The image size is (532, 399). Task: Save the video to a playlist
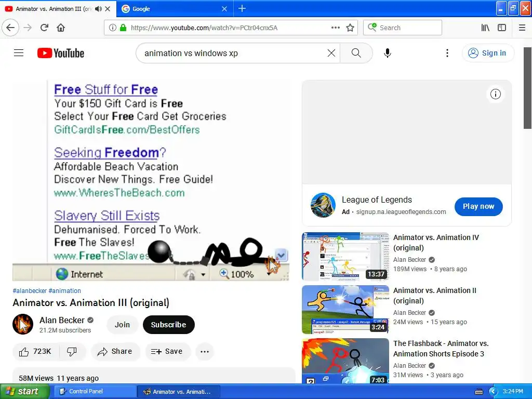pyautogui.click(x=167, y=352)
